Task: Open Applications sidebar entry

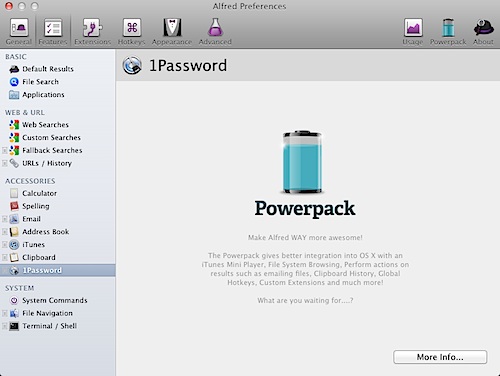Action: (x=58, y=95)
